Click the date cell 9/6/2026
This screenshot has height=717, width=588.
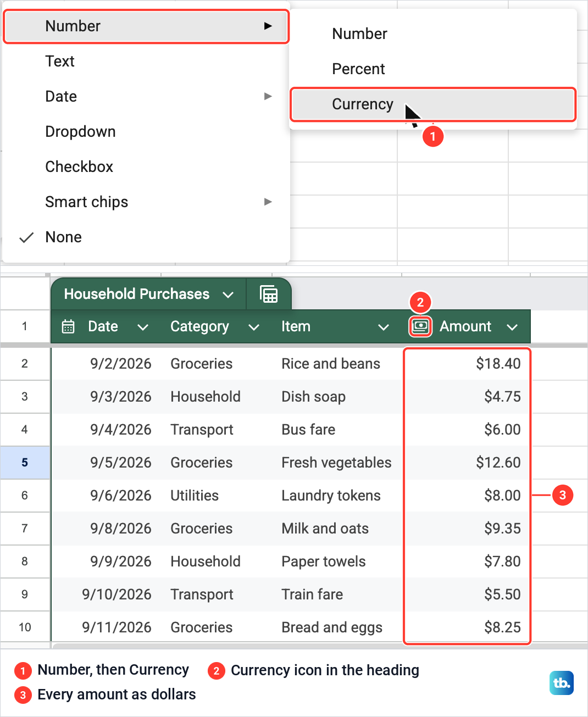[107, 496]
